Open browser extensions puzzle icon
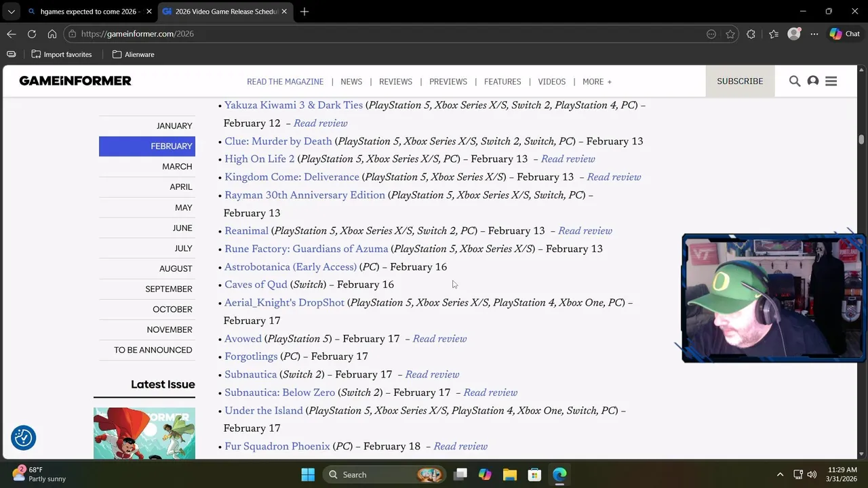Image resolution: width=868 pixels, height=488 pixels. tap(751, 34)
